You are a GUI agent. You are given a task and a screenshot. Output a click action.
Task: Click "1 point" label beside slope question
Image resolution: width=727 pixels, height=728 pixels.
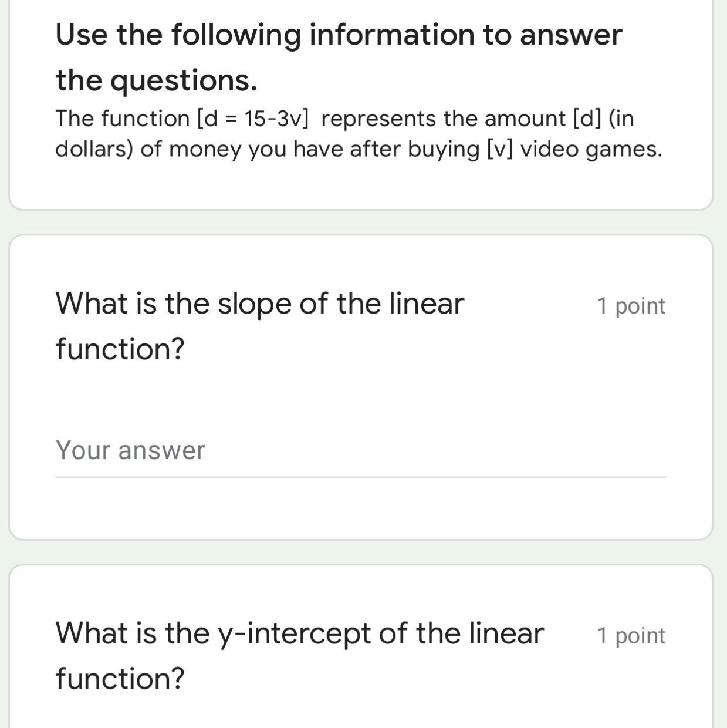631,306
